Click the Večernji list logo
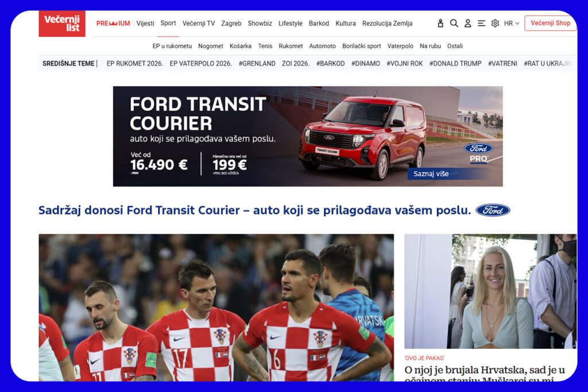 (x=62, y=24)
